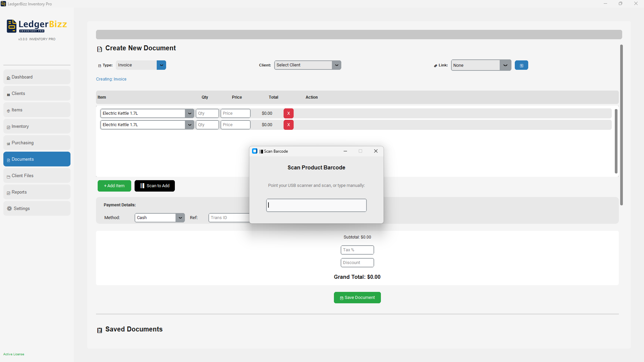
Task: Click the barcode input in Scan Barcode dialog
Action: pos(316,205)
